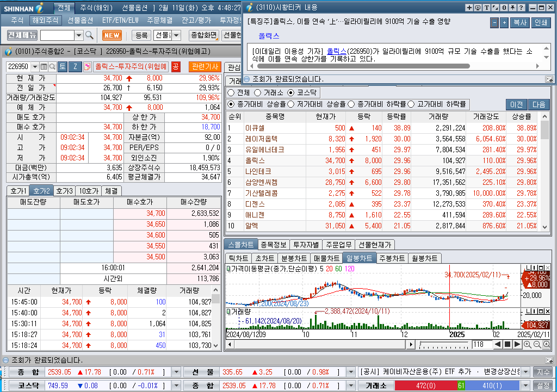The width and height of the screenshot is (557, 392).
Task: Click the red 공 disclosure icon
Action: 176,67
